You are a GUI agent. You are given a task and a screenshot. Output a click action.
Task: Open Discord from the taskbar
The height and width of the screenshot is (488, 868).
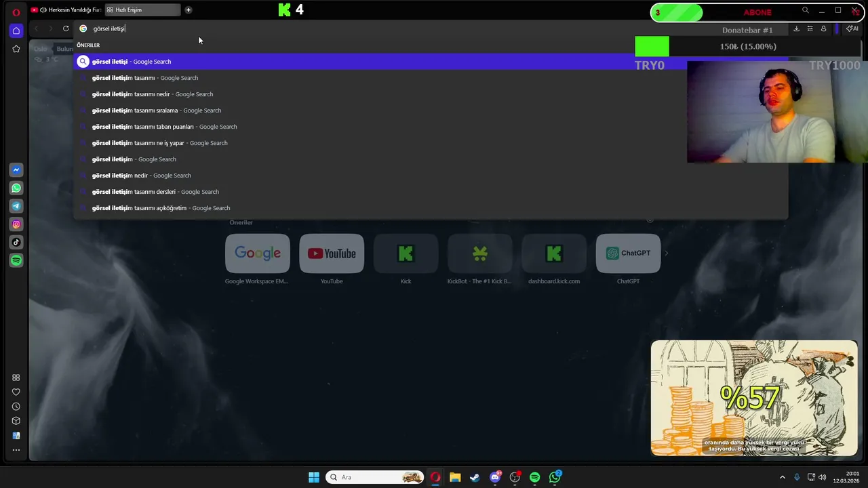(x=495, y=477)
